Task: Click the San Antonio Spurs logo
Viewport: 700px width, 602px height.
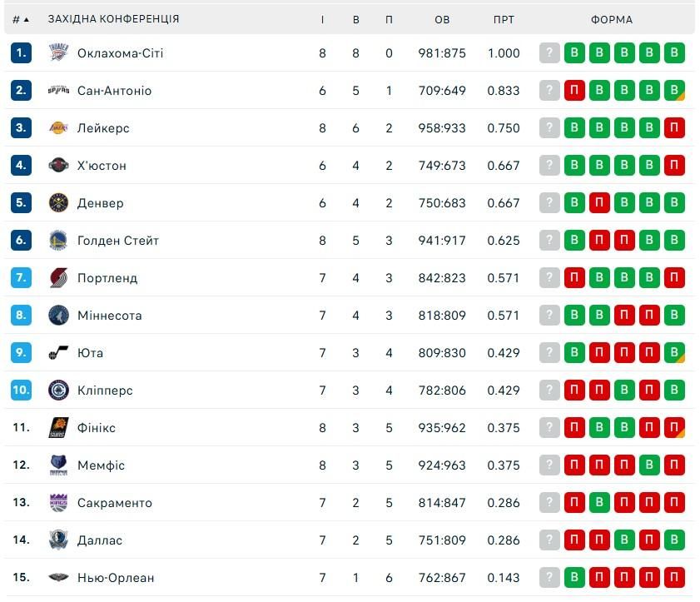Action: pyautogui.click(x=58, y=90)
